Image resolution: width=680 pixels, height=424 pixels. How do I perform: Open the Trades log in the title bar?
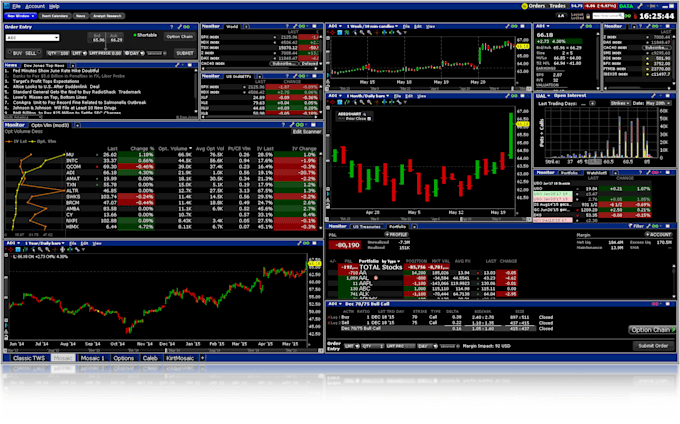coord(557,6)
